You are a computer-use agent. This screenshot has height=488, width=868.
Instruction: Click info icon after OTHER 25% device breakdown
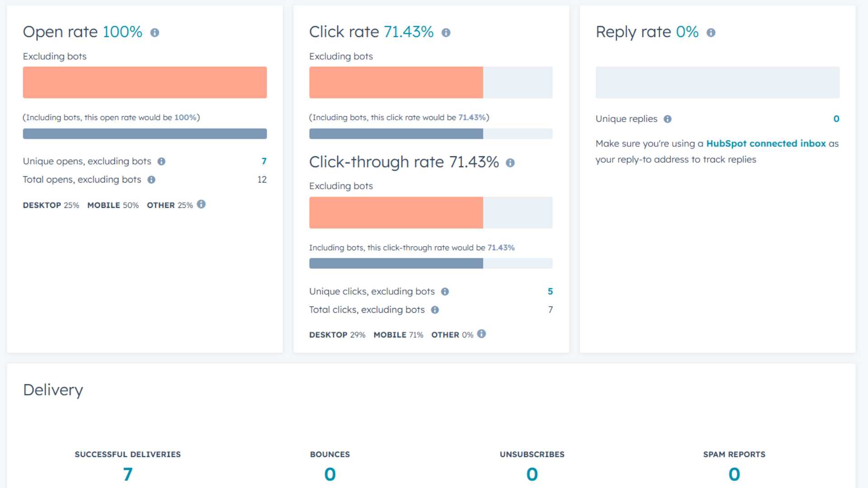coord(201,204)
